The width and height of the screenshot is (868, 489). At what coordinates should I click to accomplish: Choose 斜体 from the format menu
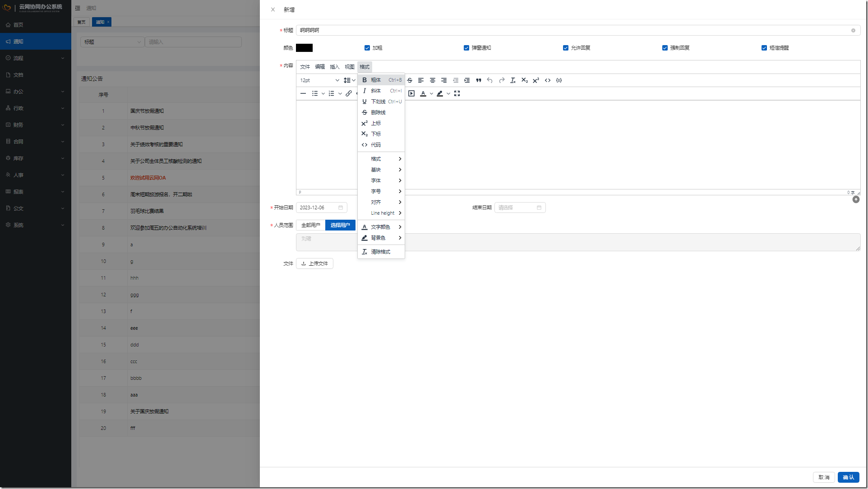[x=381, y=91]
